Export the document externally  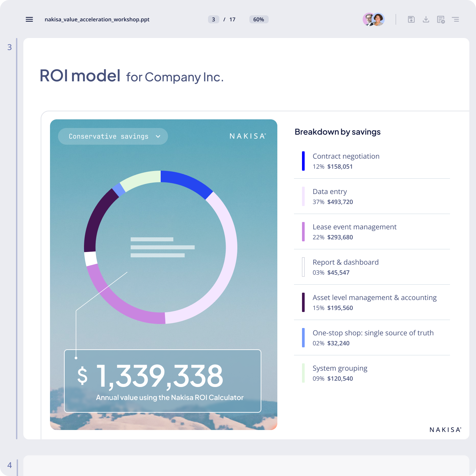tap(440, 19)
